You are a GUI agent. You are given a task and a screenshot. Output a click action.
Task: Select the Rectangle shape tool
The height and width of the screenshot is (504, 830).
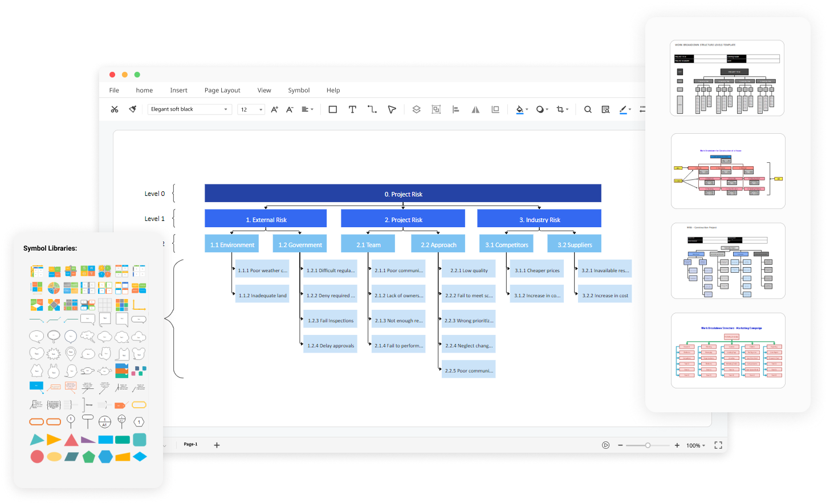tap(333, 109)
